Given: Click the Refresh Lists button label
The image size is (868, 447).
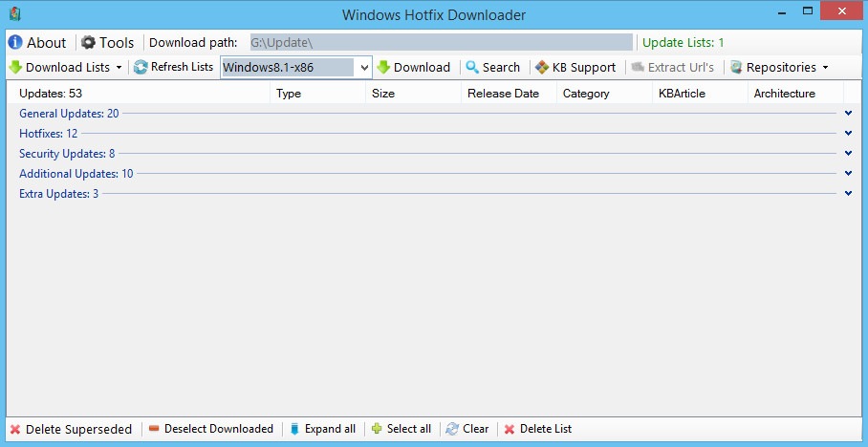Looking at the screenshot, I should (183, 67).
